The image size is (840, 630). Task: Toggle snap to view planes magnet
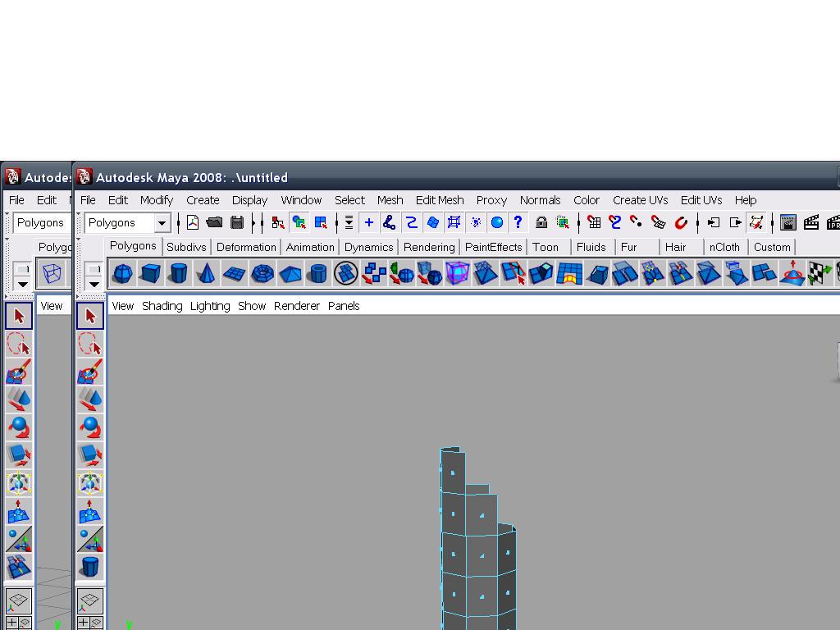pyautogui.click(x=659, y=222)
